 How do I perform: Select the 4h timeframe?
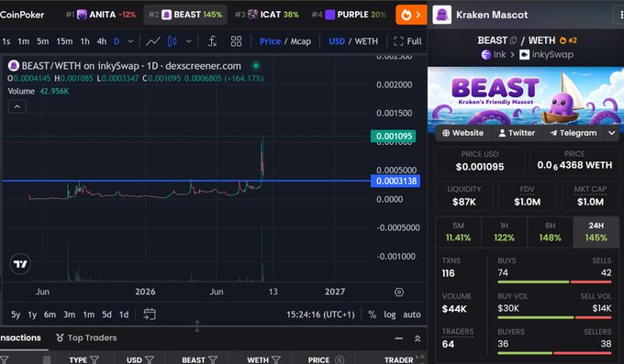(102, 41)
